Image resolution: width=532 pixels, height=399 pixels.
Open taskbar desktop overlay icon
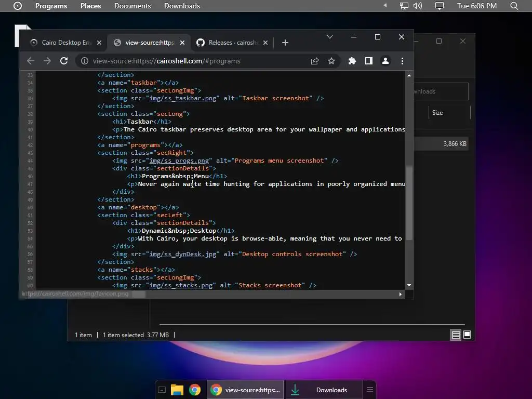(162, 390)
